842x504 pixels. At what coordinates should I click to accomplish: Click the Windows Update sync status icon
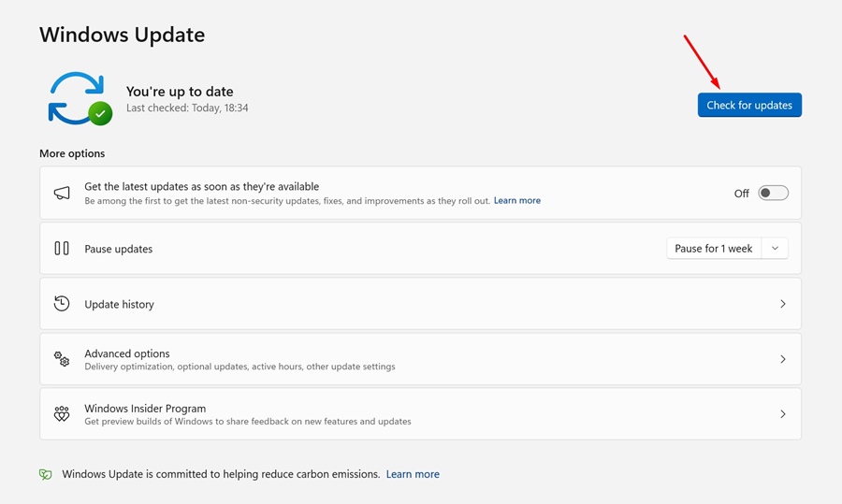tap(80, 98)
